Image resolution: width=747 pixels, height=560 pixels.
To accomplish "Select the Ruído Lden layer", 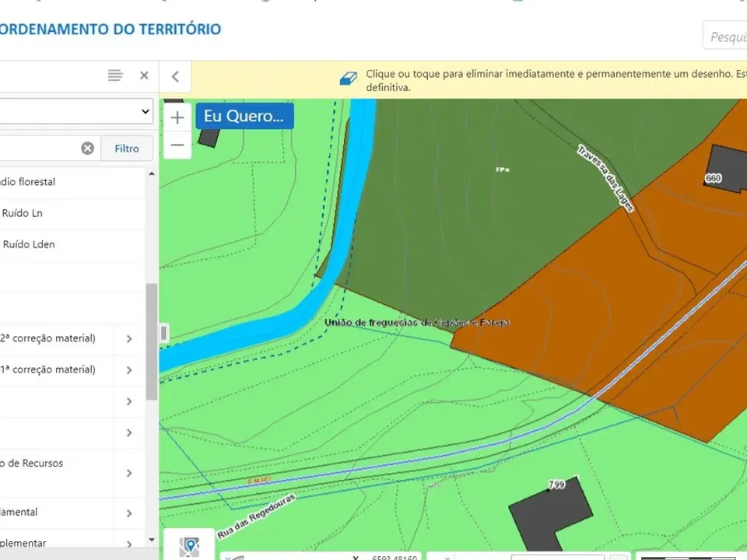I will 29,244.
